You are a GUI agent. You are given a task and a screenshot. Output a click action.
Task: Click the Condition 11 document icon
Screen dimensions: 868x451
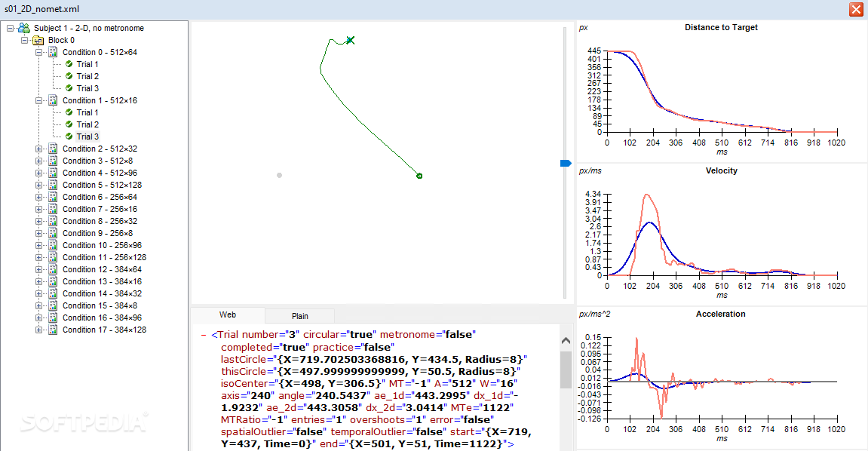(53, 257)
